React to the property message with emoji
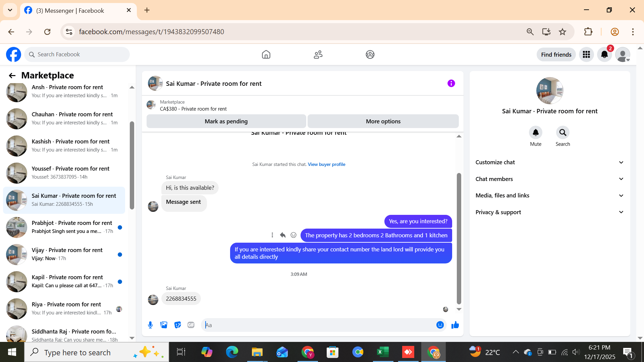Viewport: 644px width, 362px height. click(293, 235)
